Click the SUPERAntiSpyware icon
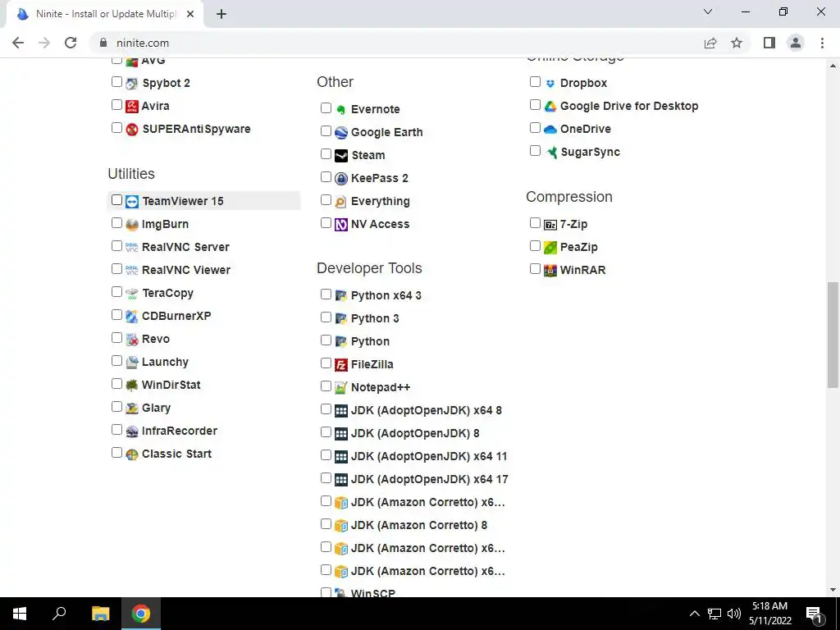 pyautogui.click(x=132, y=129)
